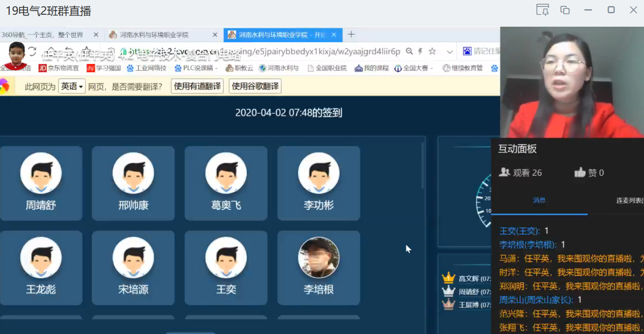Viewport: 644px width, 334px height.
Task: Open the 京东物流官 bookmark
Action: point(59,68)
